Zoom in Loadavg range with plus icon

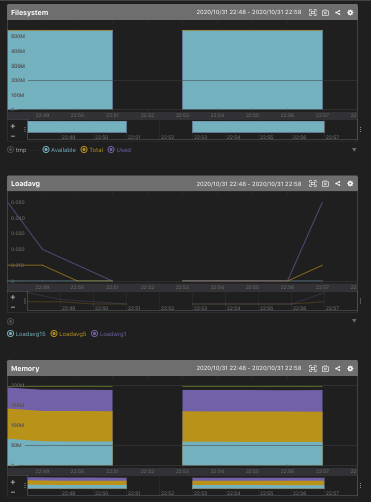click(13, 297)
